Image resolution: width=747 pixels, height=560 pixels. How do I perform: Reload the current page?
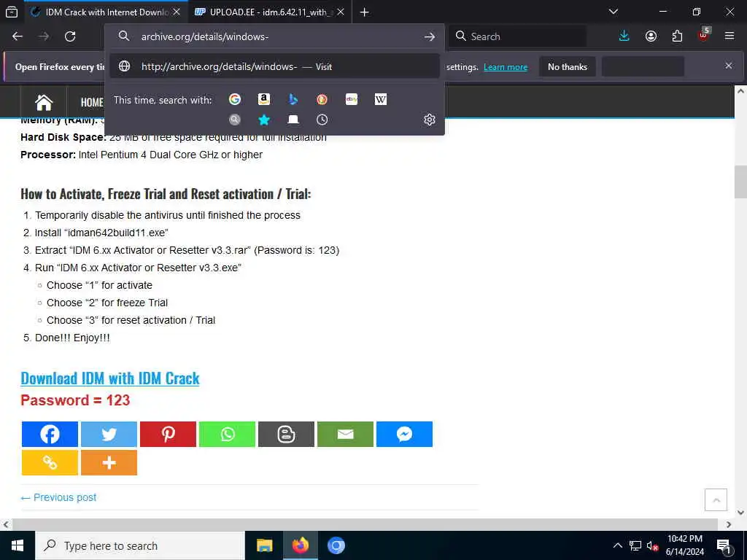tap(70, 36)
